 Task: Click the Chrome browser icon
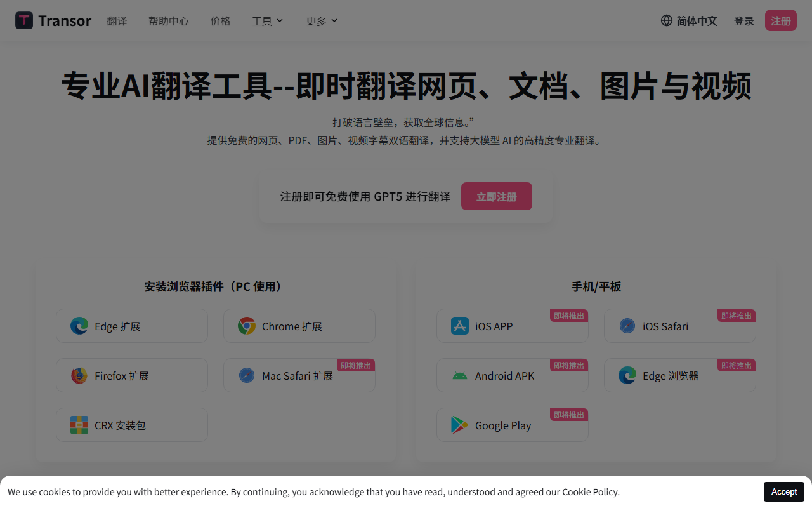(247, 326)
